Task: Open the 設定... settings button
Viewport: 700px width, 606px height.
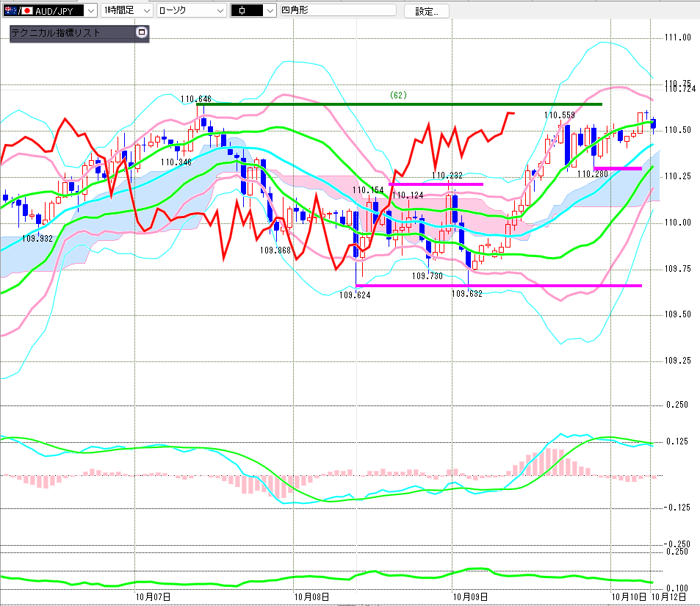Action: click(x=426, y=11)
